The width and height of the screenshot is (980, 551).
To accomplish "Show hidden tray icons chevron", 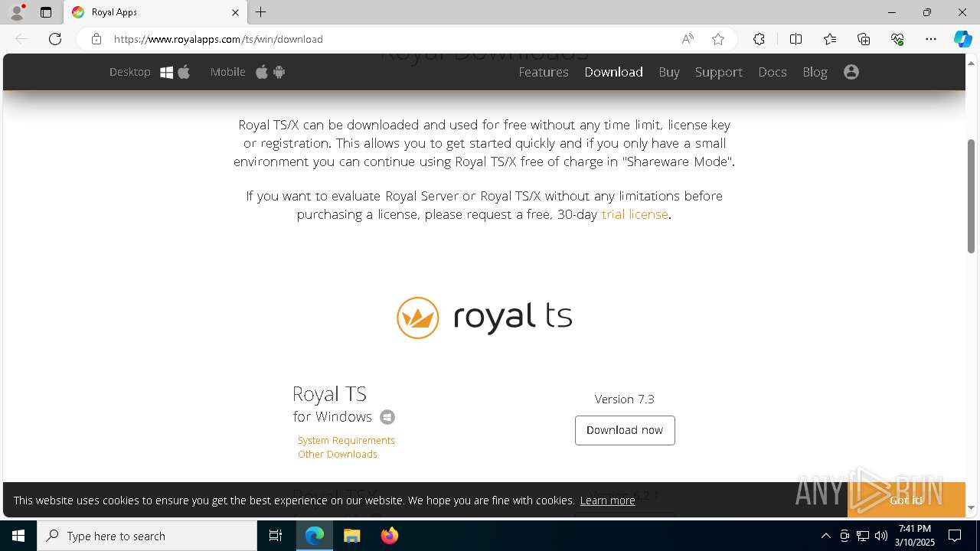I will [x=825, y=536].
